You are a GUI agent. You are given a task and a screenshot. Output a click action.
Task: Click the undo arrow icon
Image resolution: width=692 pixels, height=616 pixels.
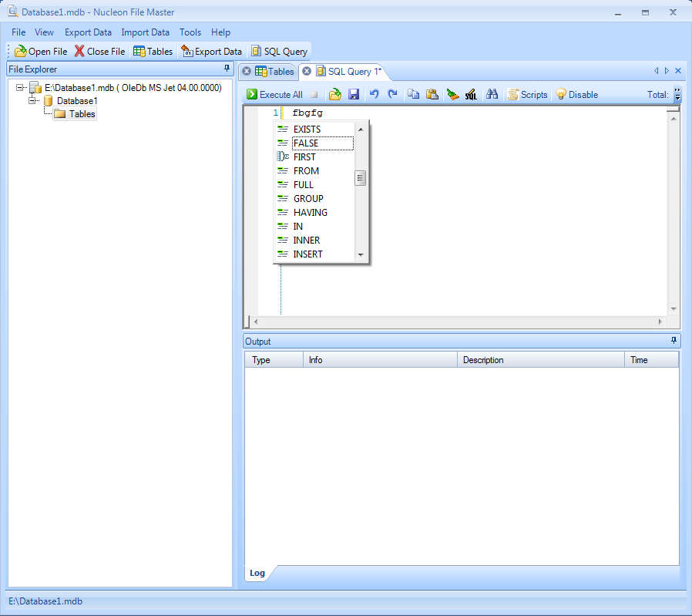pos(375,95)
